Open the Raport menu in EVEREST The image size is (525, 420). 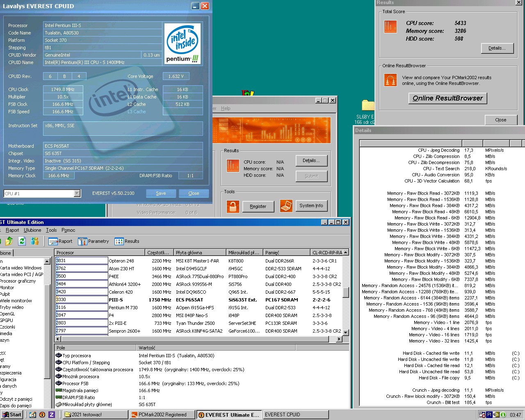click(12, 230)
